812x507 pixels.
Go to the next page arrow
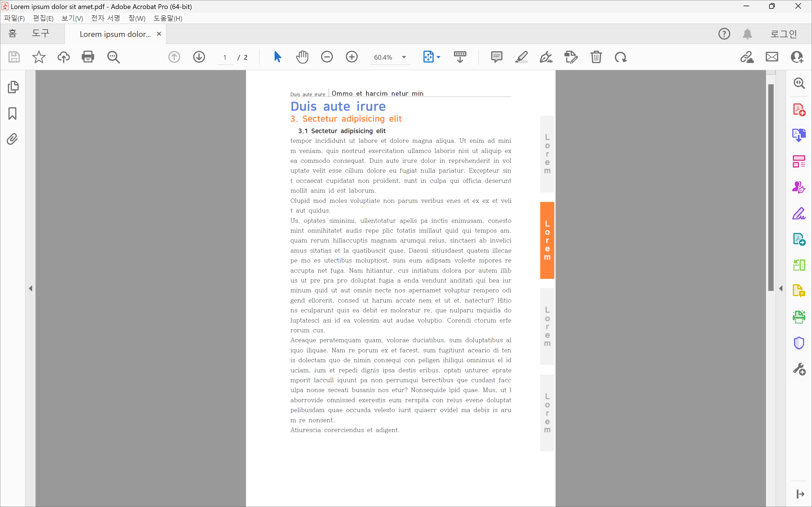point(199,57)
